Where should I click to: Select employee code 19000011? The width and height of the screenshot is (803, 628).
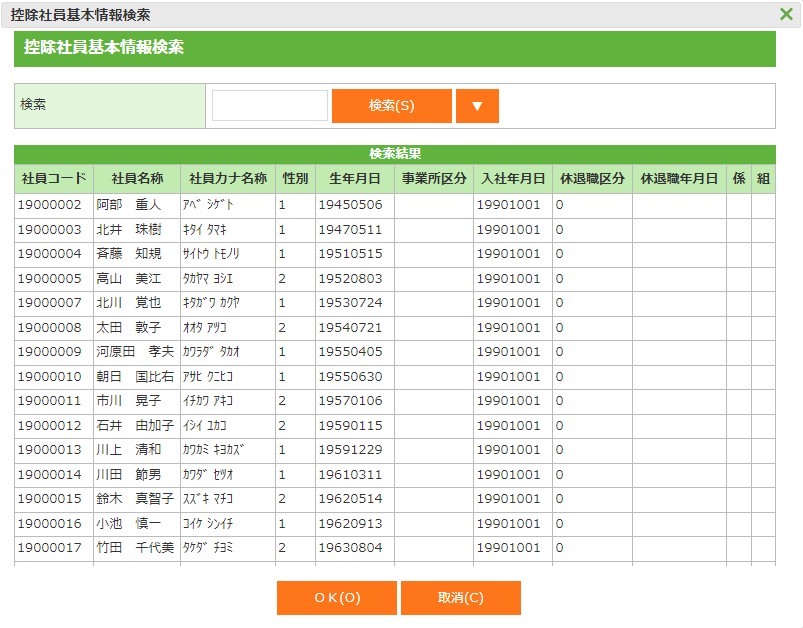click(x=50, y=401)
